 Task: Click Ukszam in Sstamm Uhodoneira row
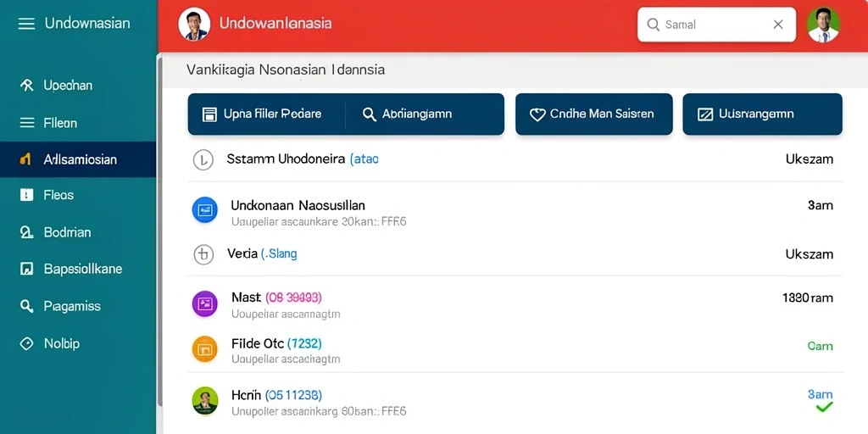pos(810,159)
